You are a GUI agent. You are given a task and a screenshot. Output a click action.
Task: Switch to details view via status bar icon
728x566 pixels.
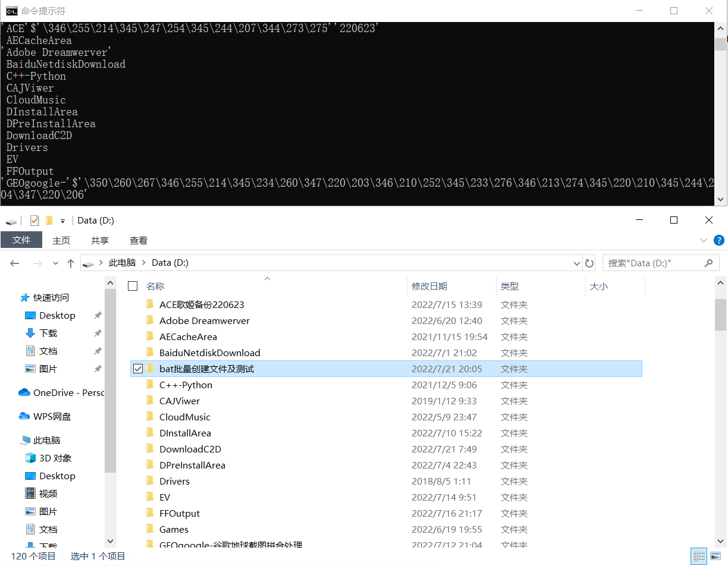[x=699, y=556]
